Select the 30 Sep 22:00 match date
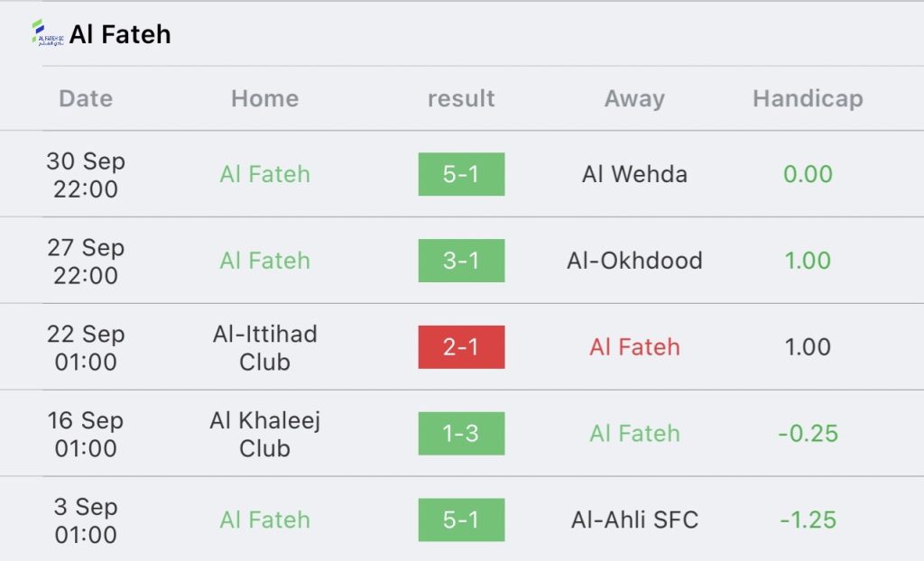 (86, 174)
